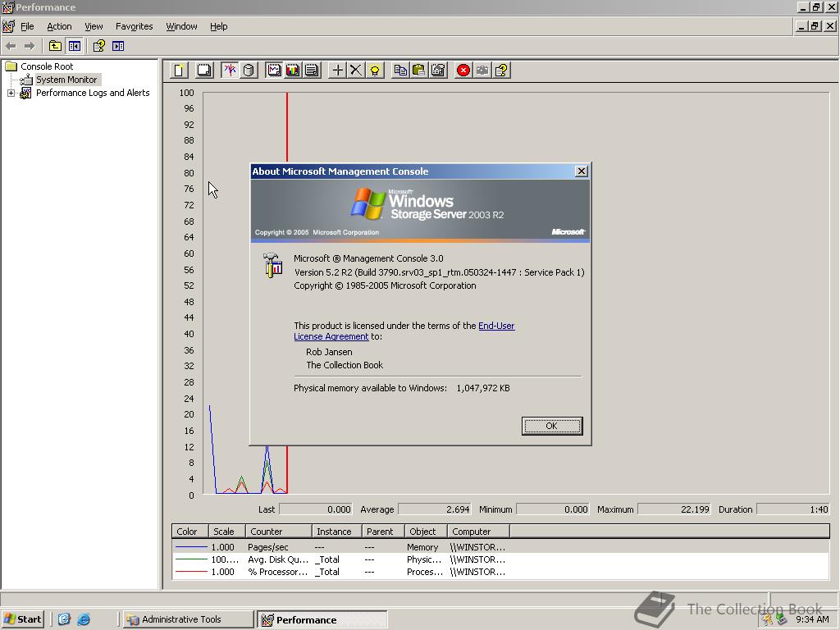Click the Object column header
The image size is (840, 630).
coord(426,532)
